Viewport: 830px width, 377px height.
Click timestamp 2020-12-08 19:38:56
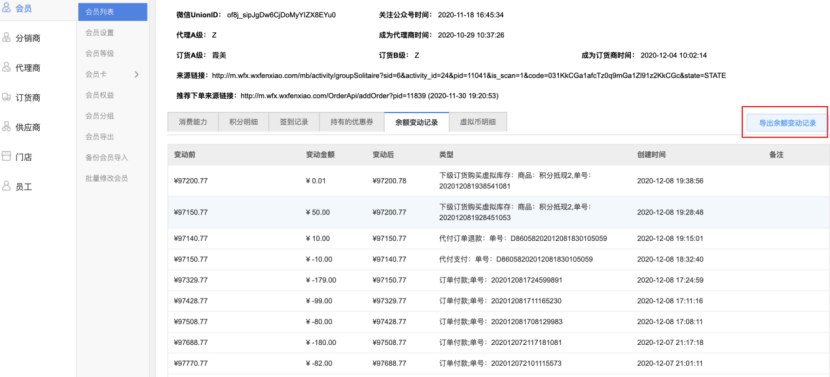pos(670,181)
